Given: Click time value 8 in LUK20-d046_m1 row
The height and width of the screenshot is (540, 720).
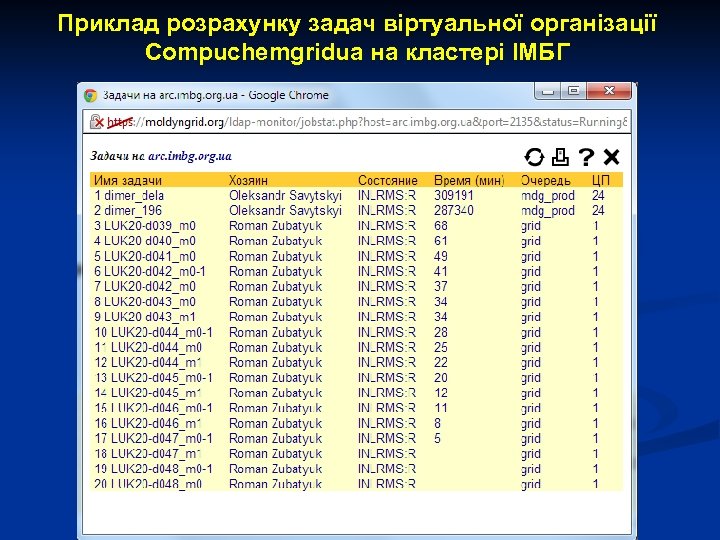Looking at the screenshot, I should click(x=438, y=423).
